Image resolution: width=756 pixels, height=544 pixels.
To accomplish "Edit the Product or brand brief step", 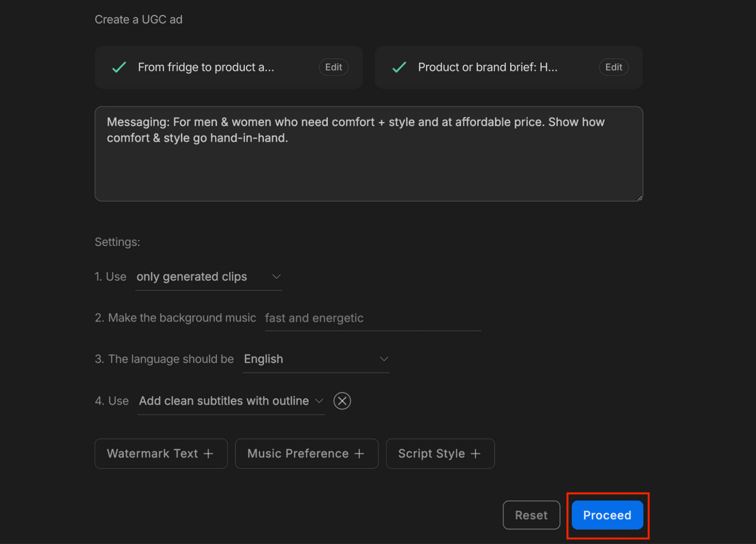I will [x=613, y=67].
